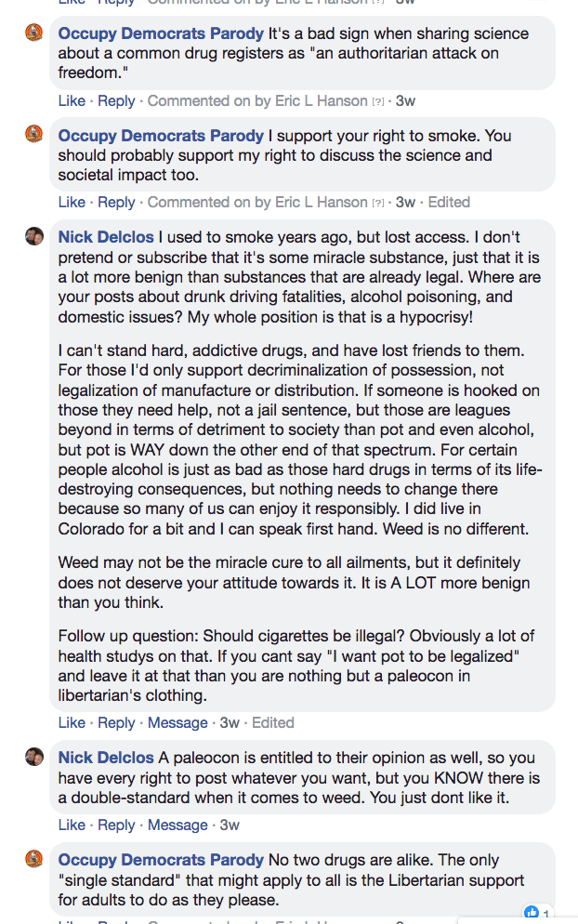Click the [?] icon under the "bad sign" comment
The image size is (578, 924).
[378, 101]
